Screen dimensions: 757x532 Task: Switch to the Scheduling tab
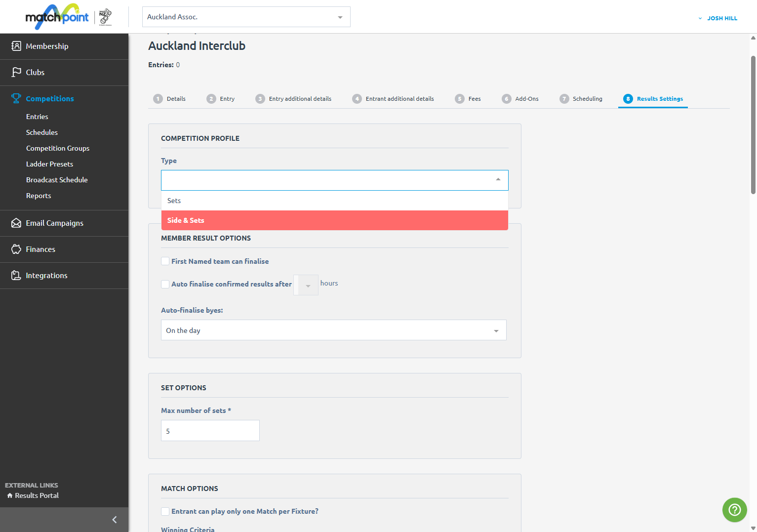coord(581,99)
